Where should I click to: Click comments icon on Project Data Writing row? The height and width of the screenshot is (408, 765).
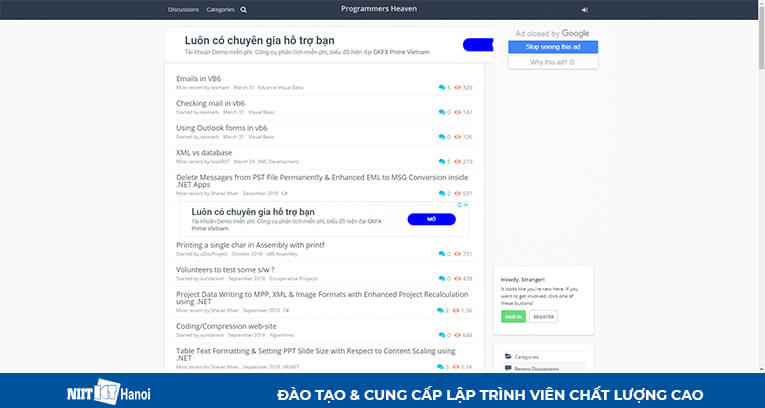click(x=440, y=310)
